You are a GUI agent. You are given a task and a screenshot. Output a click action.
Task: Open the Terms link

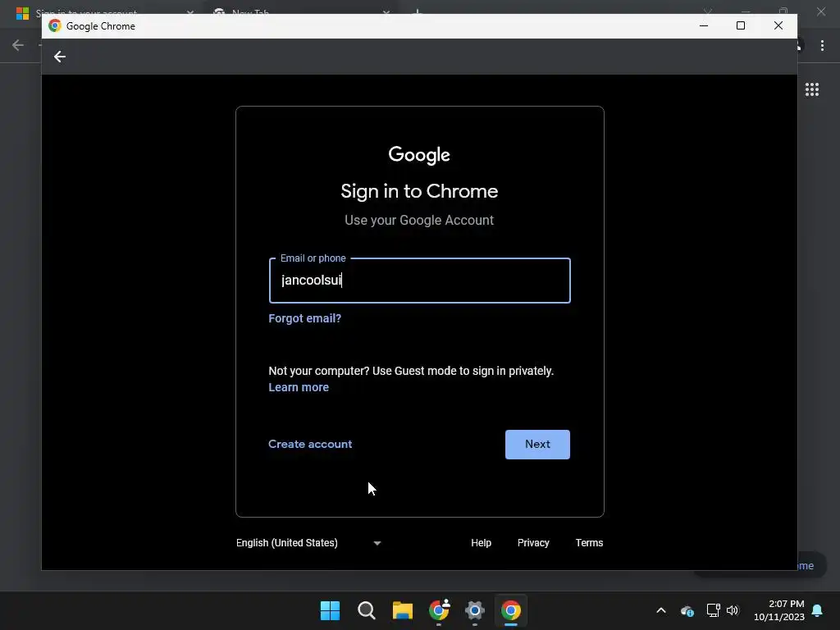click(589, 543)
